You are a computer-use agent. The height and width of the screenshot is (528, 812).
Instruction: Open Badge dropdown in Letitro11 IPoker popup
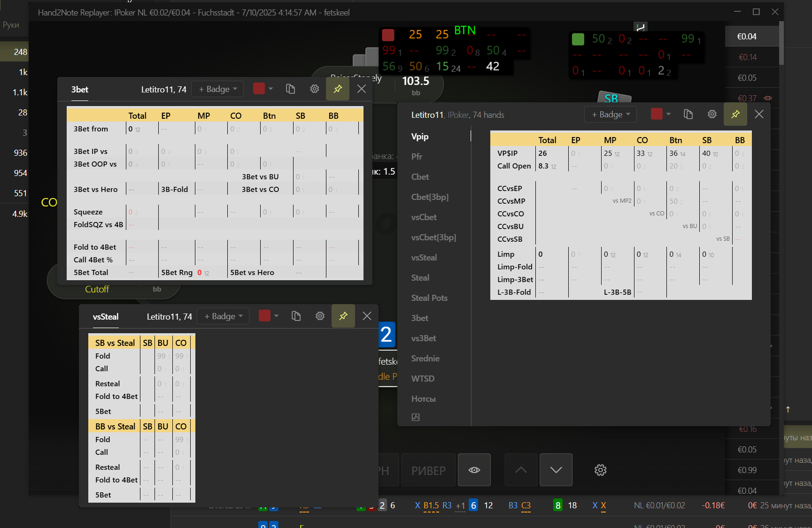point(611,115)
